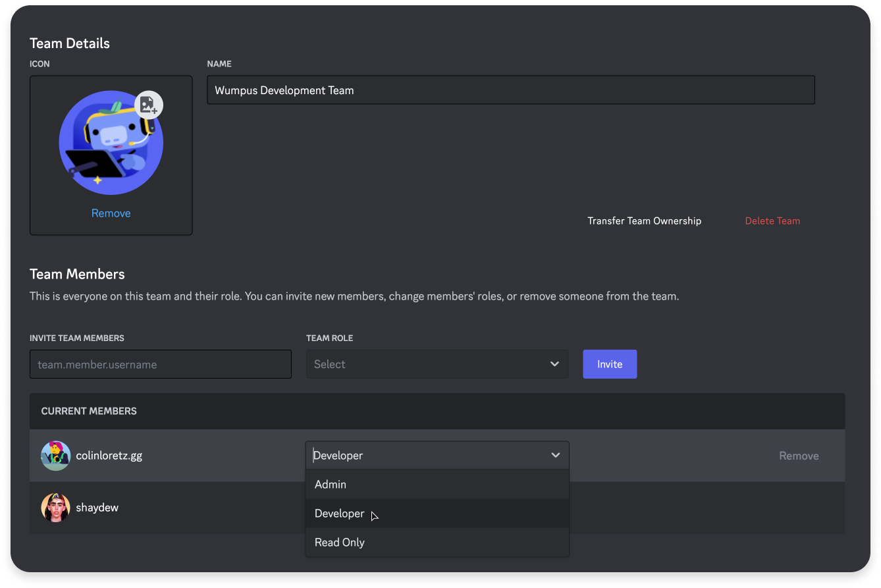Select Developer option in the role list
Image resolution: width=881 pixels, height=588 pixels.
coord(340,514)
